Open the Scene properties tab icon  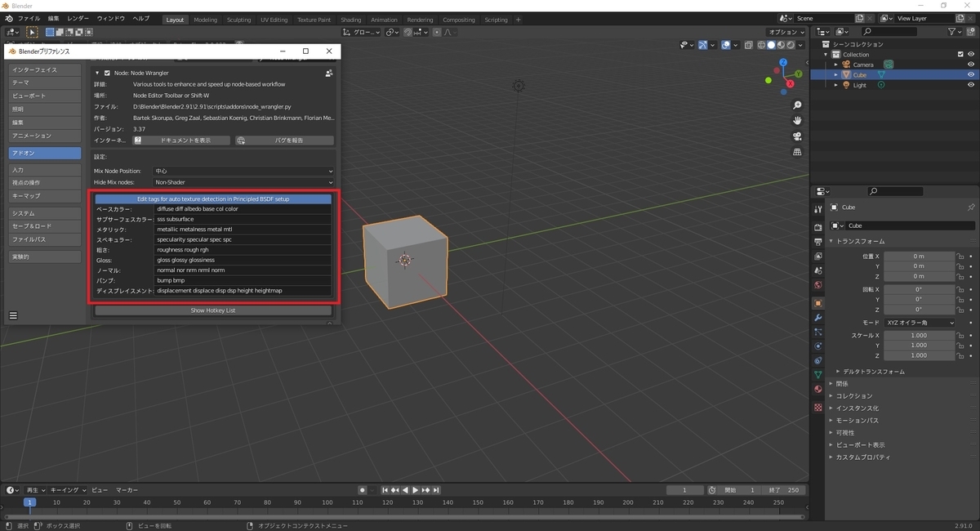(818, 271)
